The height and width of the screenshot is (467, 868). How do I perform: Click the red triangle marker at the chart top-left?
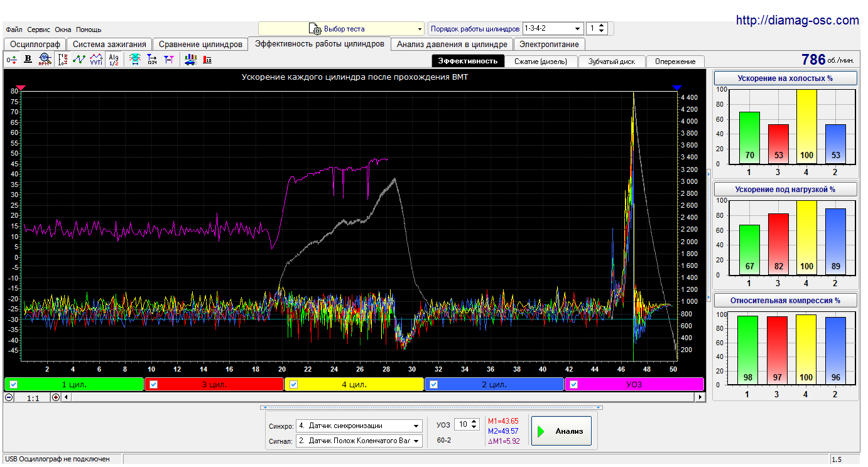21,88
